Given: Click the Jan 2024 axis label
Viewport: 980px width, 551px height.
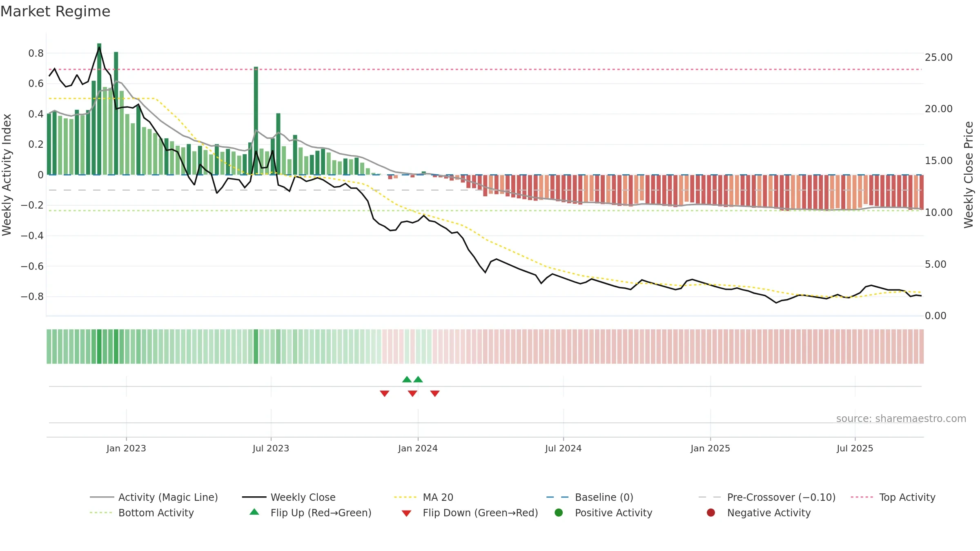Looking at the screenshot, I should coord(418,448).
